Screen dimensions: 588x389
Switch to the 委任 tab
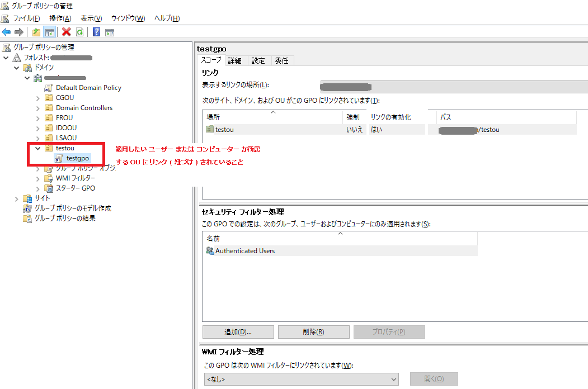(x=282, y=60)
